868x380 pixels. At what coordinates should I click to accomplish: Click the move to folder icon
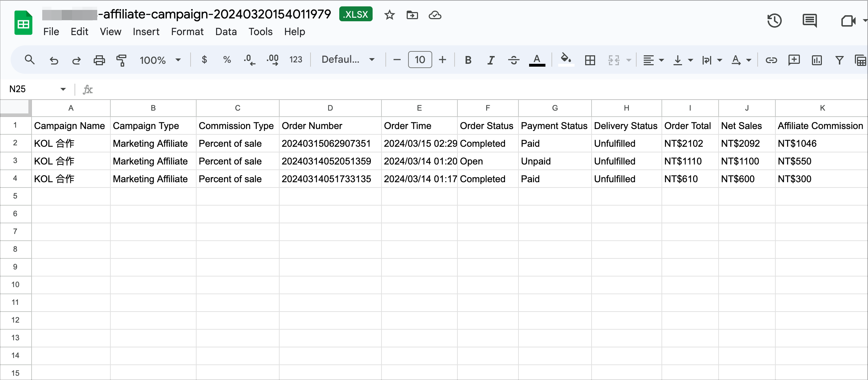[412, 15]
